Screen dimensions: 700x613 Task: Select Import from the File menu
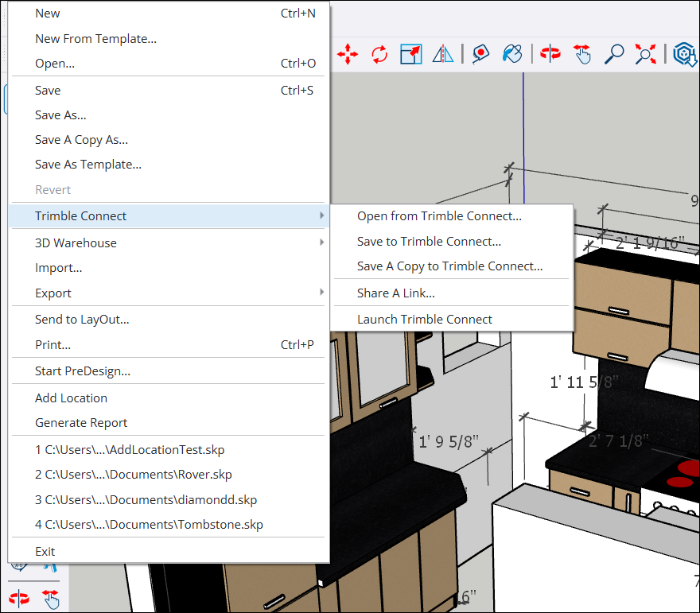tap(59, 267)
